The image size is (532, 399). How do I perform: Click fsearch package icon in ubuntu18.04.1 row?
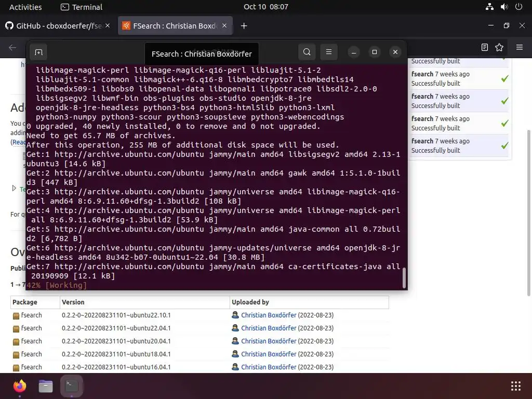coord(16,354)
